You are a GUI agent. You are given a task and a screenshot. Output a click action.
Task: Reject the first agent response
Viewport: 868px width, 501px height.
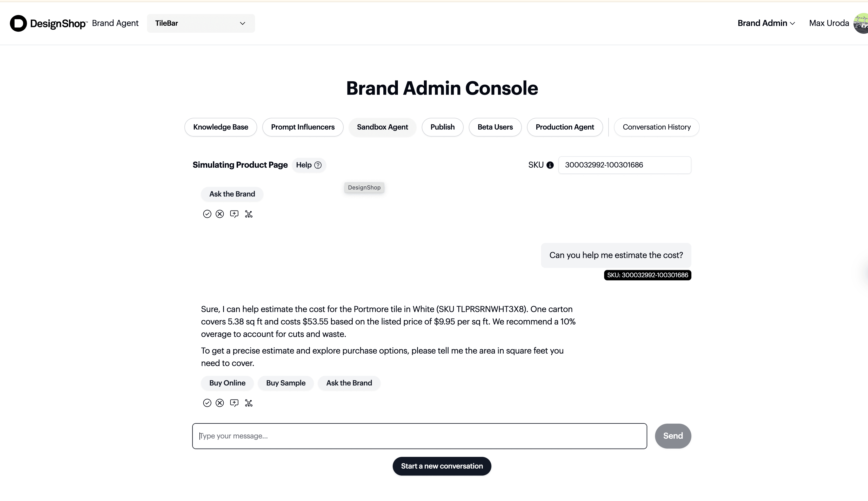click(x=220, y=214)
